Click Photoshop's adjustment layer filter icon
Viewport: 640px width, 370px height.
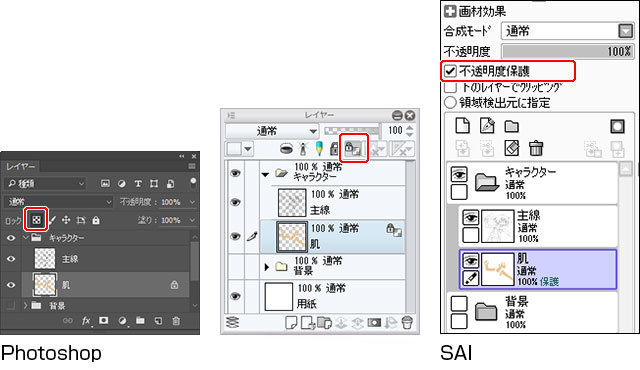[x=122, y=184]
